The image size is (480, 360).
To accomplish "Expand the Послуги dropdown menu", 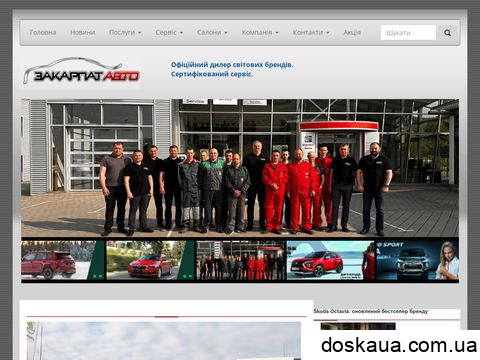I will [125, 32].
